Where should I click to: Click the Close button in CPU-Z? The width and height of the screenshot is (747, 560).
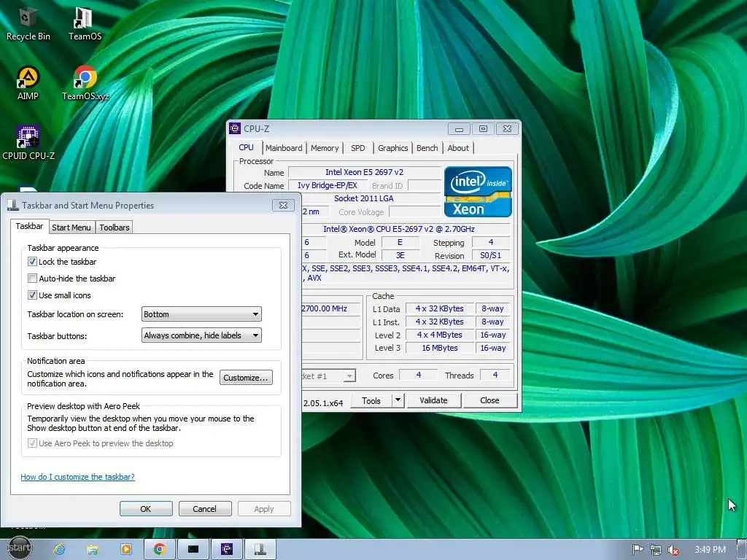489,400
